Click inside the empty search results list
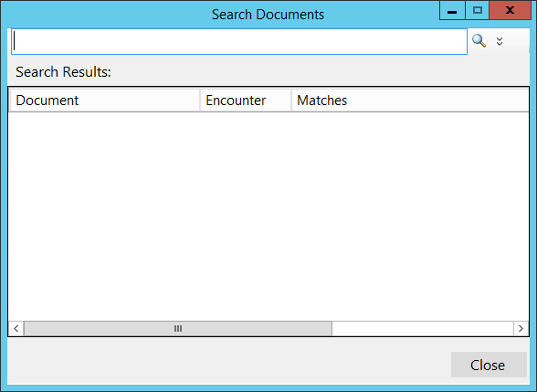Viewport: 537px width, 392px height. point(268,216)
